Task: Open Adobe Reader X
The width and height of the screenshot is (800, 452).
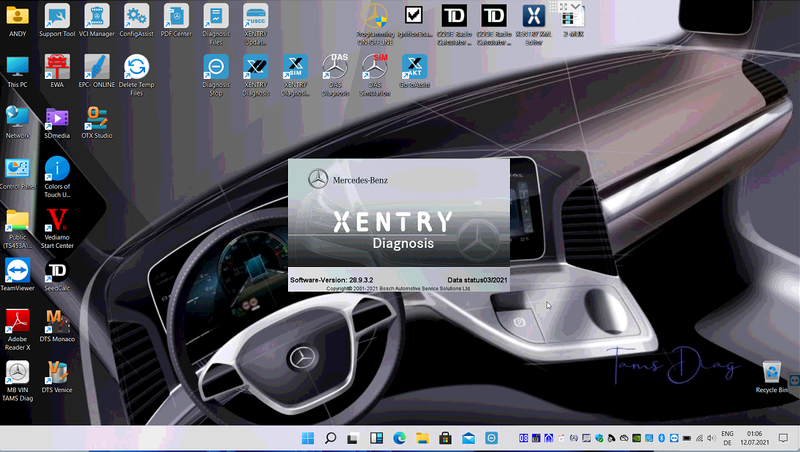Action: coord(17,330)
